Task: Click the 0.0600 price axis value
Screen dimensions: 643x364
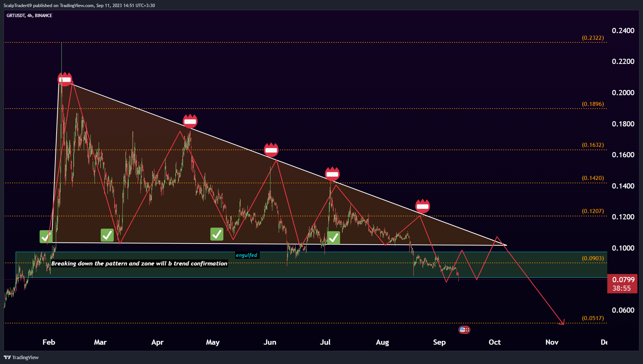Action: pyautogui.click(x=623, y=310)
